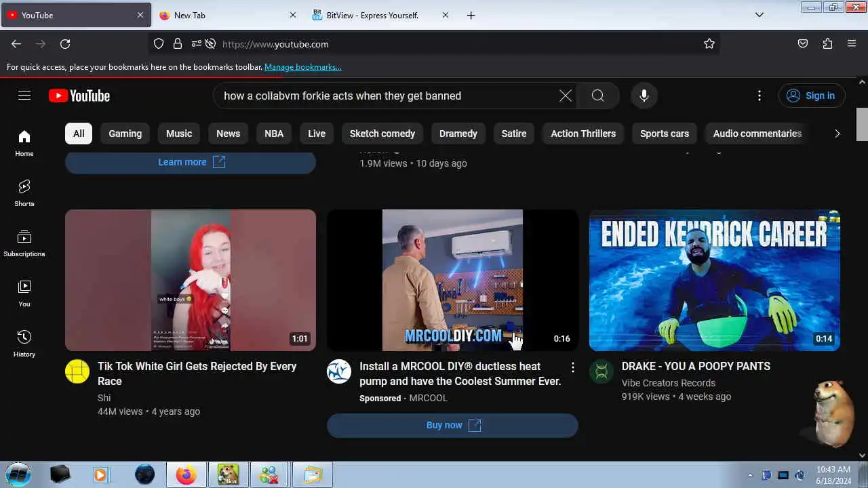
Task: Click the Sign in button
Action: click(x=811, y=96)
